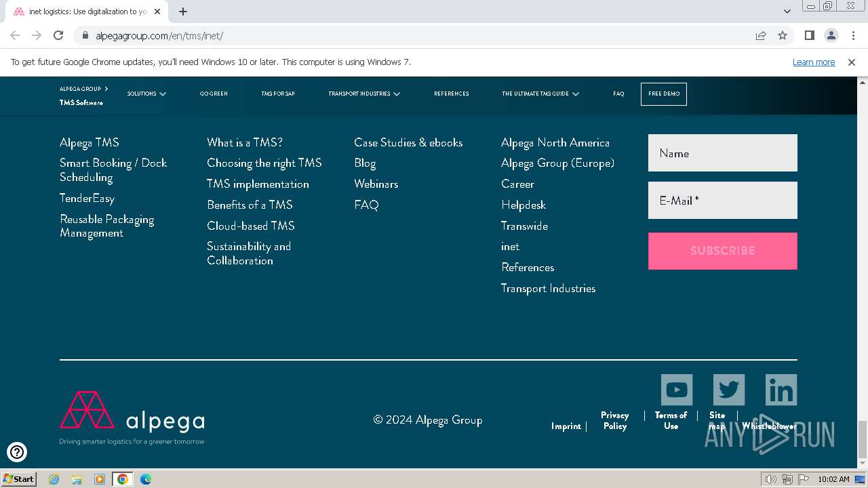Reload the page in Chrome
The width and height of the screenshot is (868, 488).
coord(58,35)
